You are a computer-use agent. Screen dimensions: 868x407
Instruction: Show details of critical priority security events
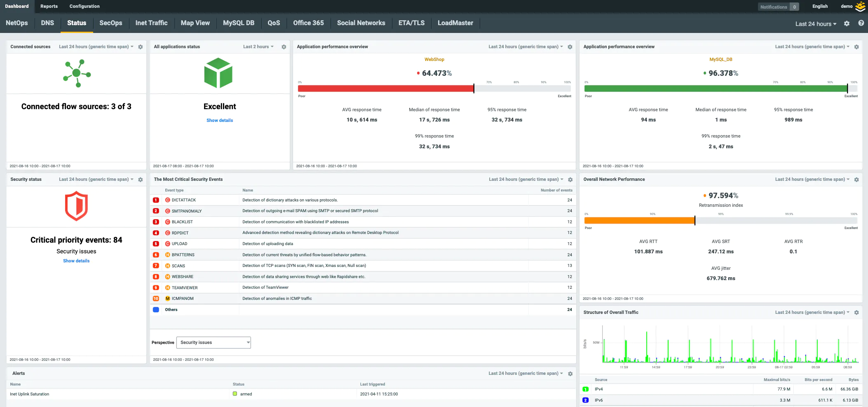coord(76,260)
